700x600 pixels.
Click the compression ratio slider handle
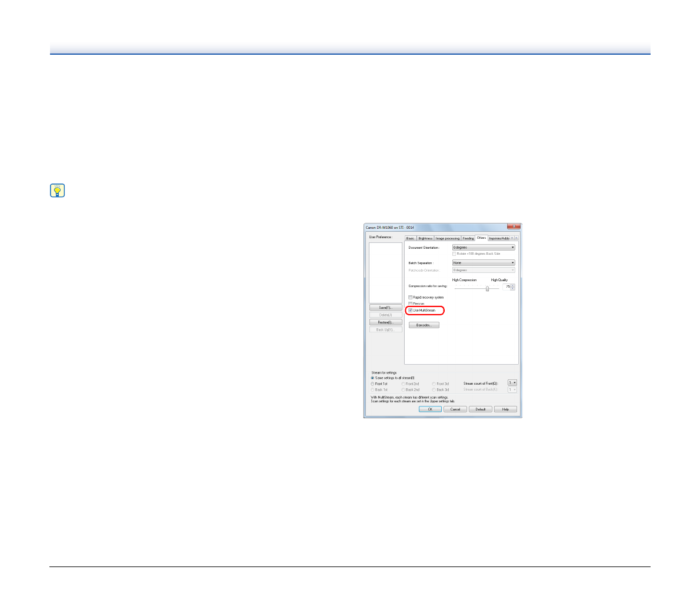(x=487, y=288)
